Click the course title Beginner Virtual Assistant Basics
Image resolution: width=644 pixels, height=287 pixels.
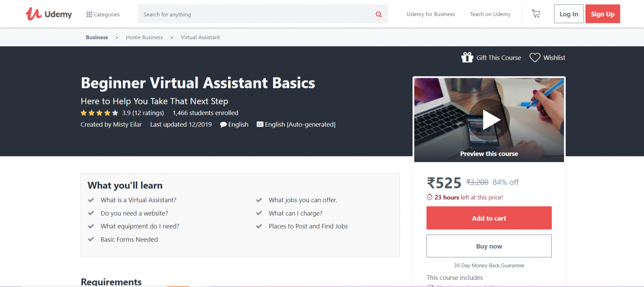coord(198,83)
